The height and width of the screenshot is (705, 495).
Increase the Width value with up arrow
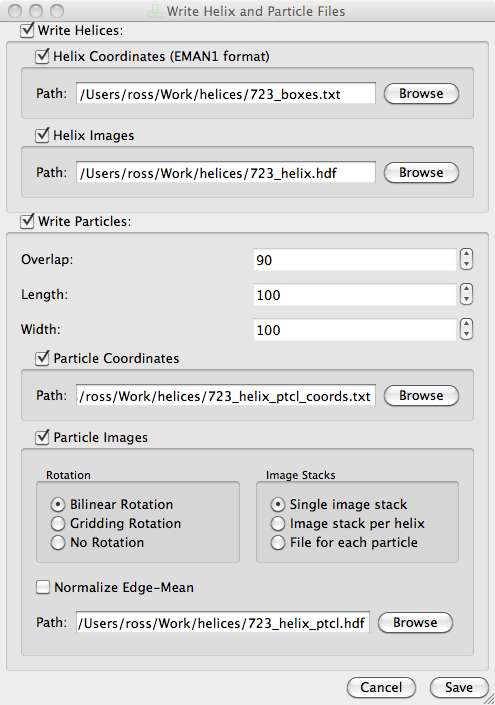point(466,324)
